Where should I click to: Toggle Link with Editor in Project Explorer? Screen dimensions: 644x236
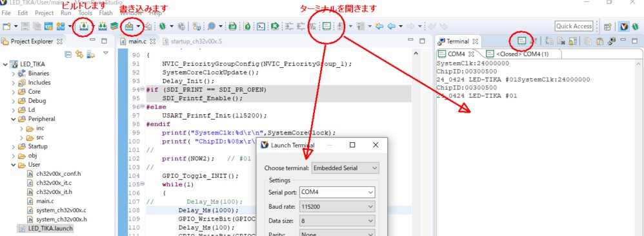[x=79, y=54]
